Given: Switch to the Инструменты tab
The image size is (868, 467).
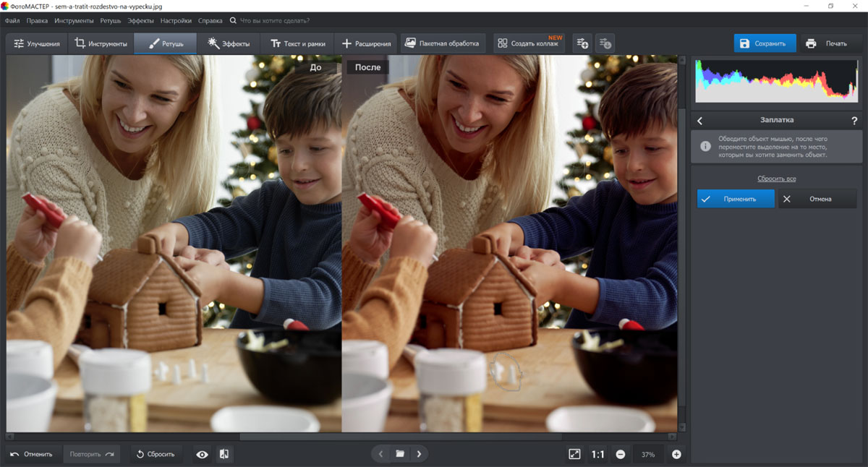Looking at the screenshot, I should point(101,43).
